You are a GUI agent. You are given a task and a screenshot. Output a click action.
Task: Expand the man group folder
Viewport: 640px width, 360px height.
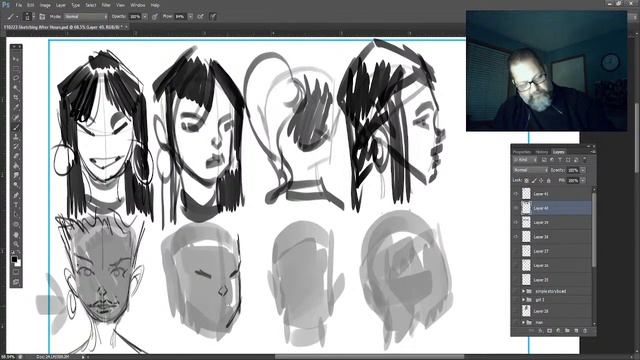click(x=524, y=322)
